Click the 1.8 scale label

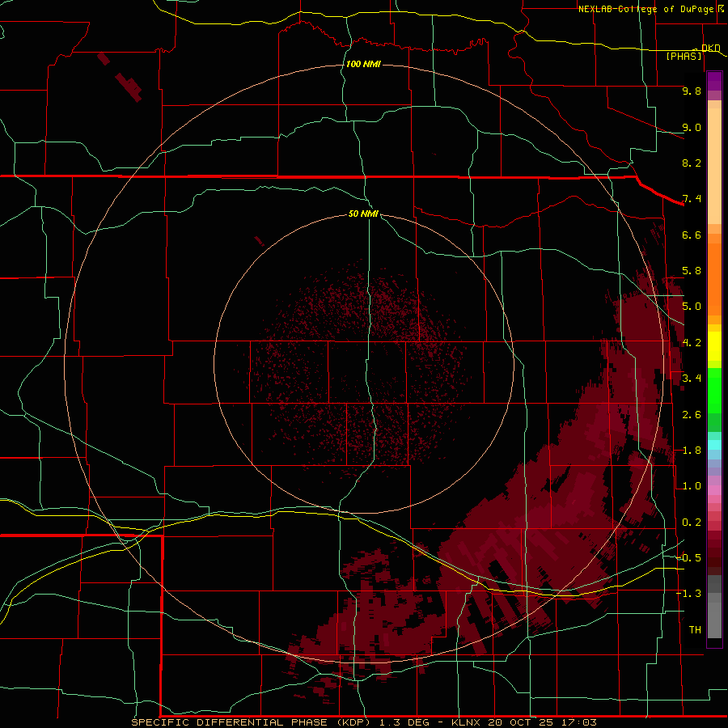pos(692,451)
